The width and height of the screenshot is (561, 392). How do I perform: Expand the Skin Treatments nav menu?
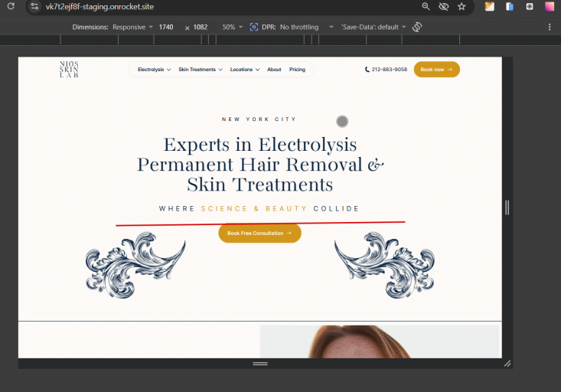pyautogui.click(x=201, y=70)
